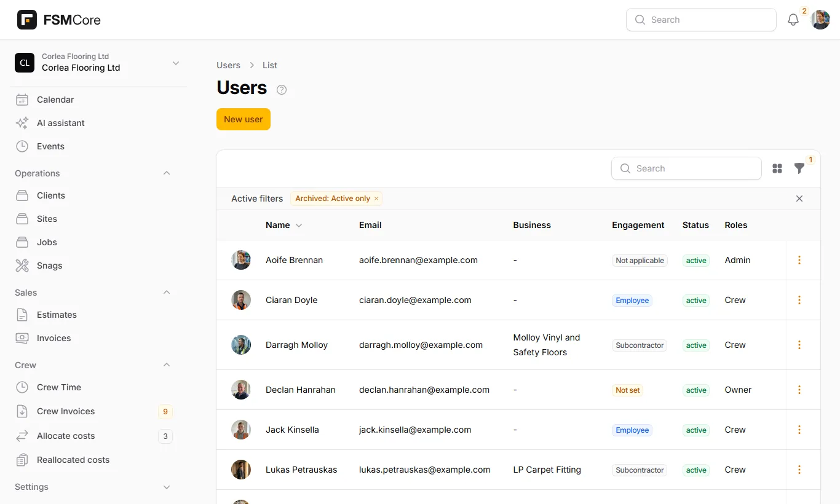Open row actions for Lukas Petrauskas
This screenshot has height=504, width=840.
pos(799,470)
